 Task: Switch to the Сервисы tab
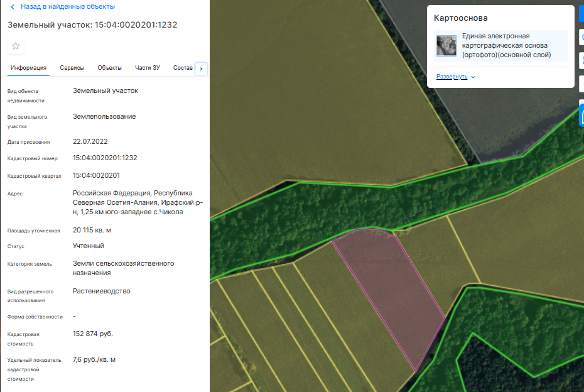pos(72,68)
